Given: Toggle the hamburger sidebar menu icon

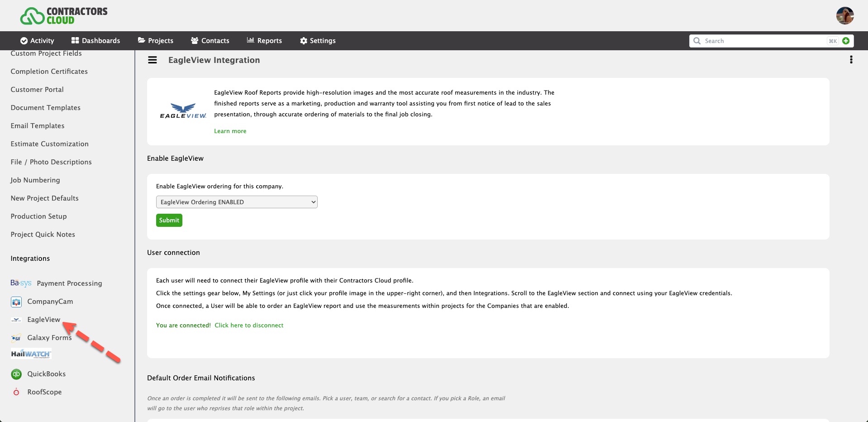Looking at the screenshot, I should pyautogui.click(x=153, y=60).
